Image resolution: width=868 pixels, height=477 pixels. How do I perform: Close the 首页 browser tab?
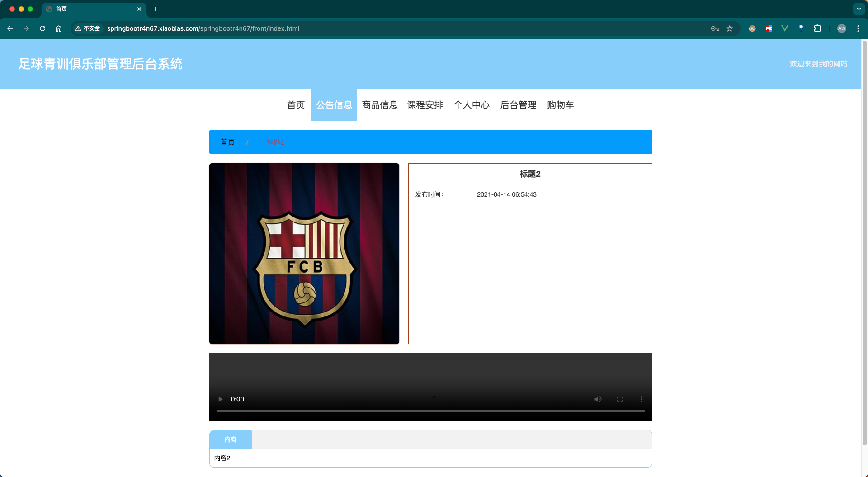click(x=139, y=9)
